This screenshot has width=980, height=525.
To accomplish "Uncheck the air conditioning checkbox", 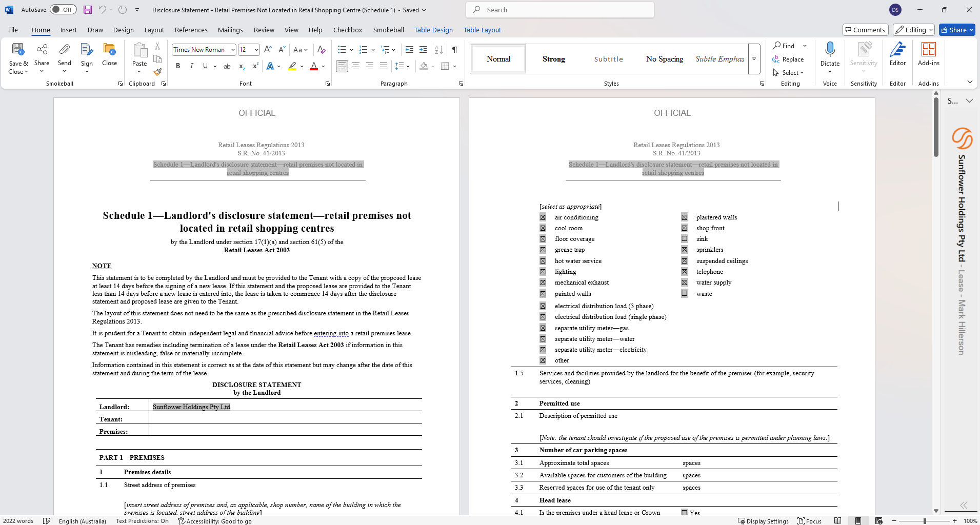I will point(543,217).
